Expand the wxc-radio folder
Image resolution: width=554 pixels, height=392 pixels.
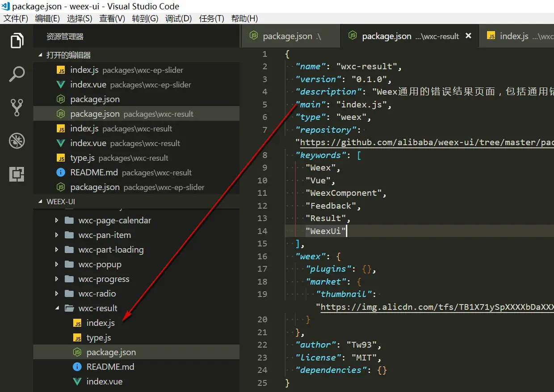click(x=56, y=294)
